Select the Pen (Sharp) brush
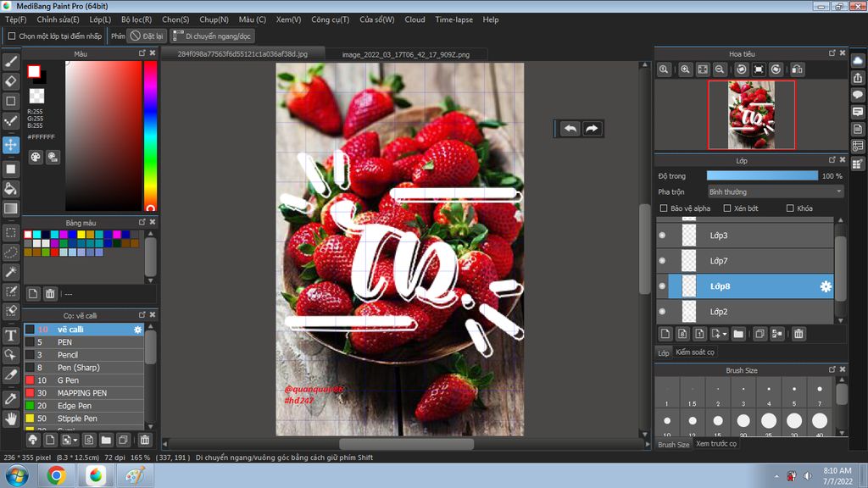868x488 pixels. 84,368
